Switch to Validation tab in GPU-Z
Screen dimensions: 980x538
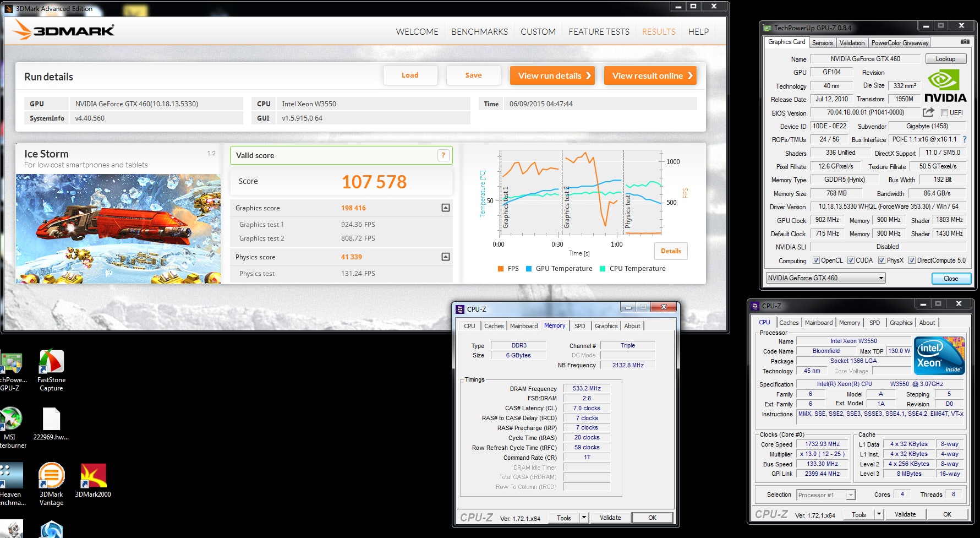pos(852,43)
